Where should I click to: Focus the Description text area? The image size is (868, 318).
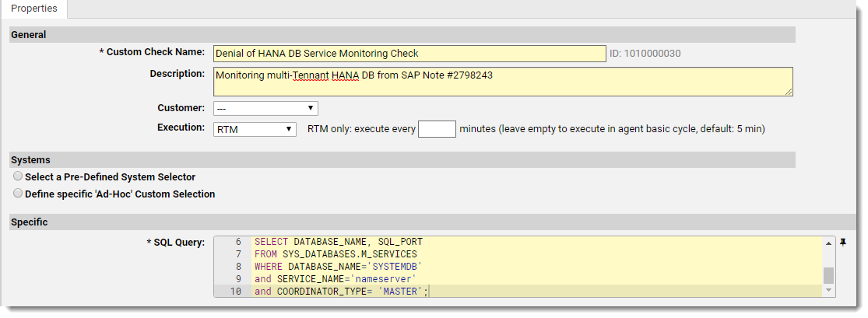coord(503,82)
